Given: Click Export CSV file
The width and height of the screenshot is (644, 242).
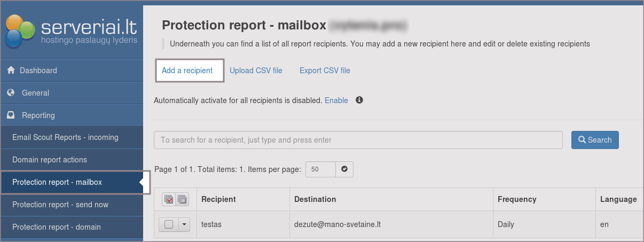Looking at the screenshot, I should pyautogui.click(x=325, y=71).
